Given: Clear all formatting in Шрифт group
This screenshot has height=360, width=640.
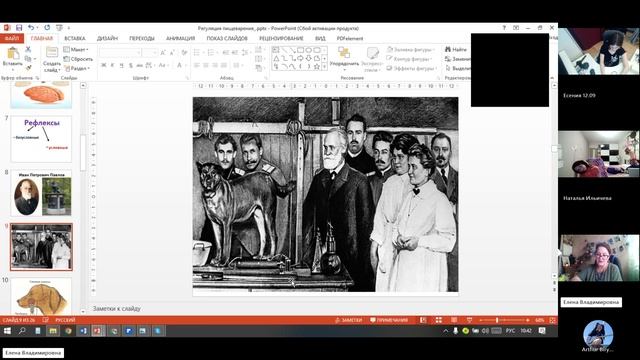Looking at the screenshot, I should pyautogui.click(x=184, y=53).
